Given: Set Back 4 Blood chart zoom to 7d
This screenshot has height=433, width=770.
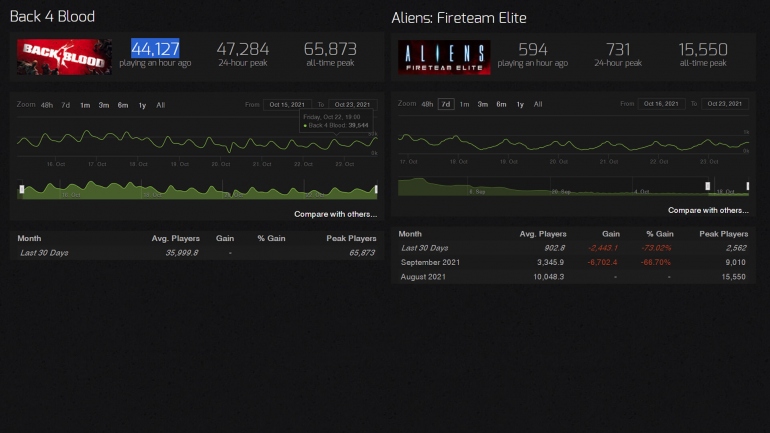Looking at the screenshot, I should point(65,105).
